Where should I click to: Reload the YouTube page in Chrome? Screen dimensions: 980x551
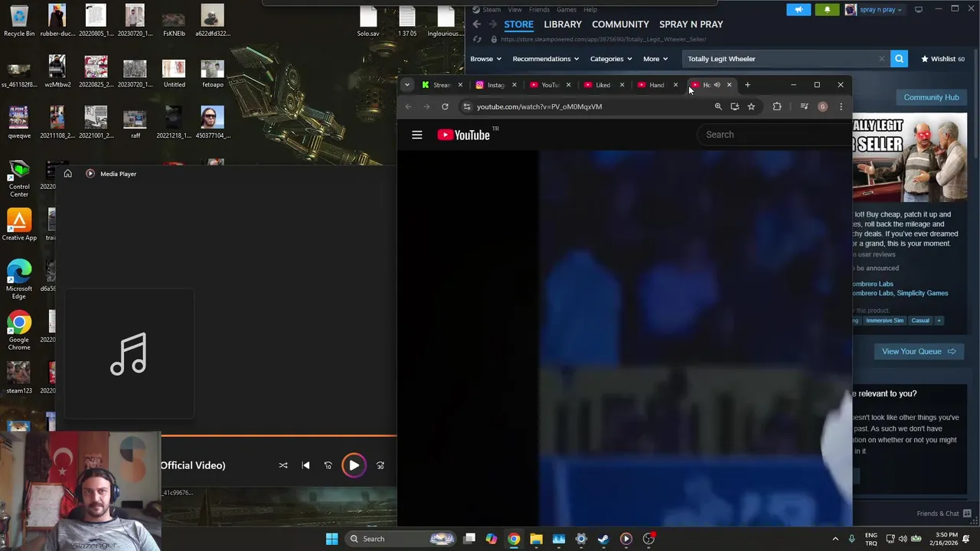tap(445, 107)
